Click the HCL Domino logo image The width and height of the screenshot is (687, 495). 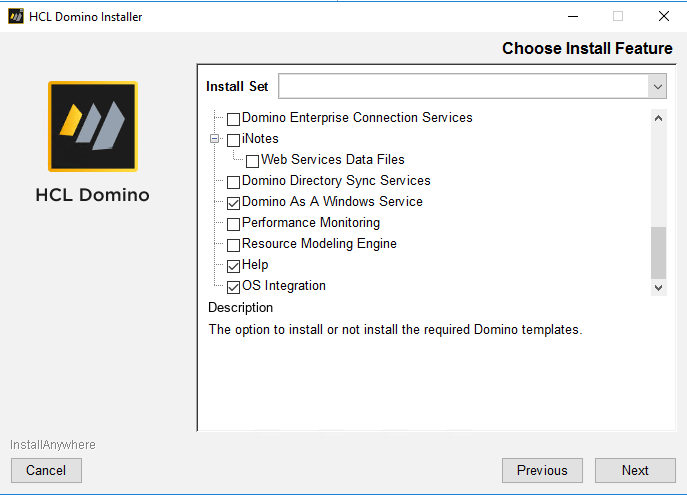point(92,126)
